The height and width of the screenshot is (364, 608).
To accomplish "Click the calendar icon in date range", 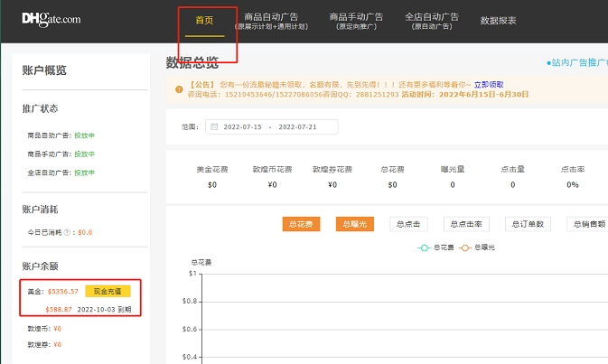I will click(x=214, y=127).
